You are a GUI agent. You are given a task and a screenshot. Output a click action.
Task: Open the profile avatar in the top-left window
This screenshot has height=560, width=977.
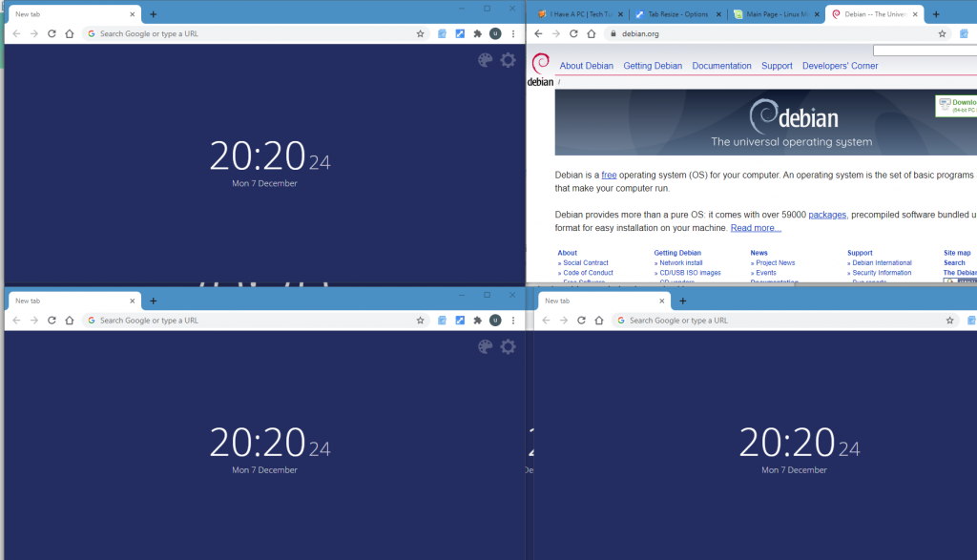[x=495, y=33]
